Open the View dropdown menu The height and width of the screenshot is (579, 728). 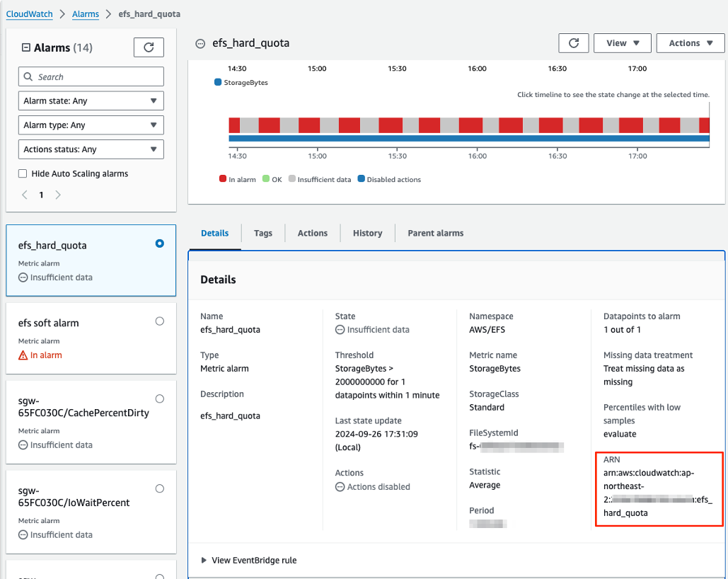[622, 42]
